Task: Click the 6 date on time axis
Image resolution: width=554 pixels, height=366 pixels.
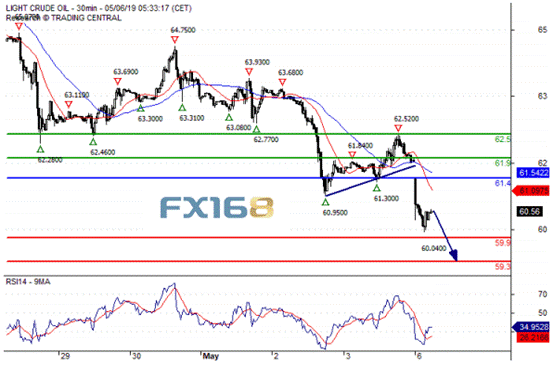Action: pos(419,356)
